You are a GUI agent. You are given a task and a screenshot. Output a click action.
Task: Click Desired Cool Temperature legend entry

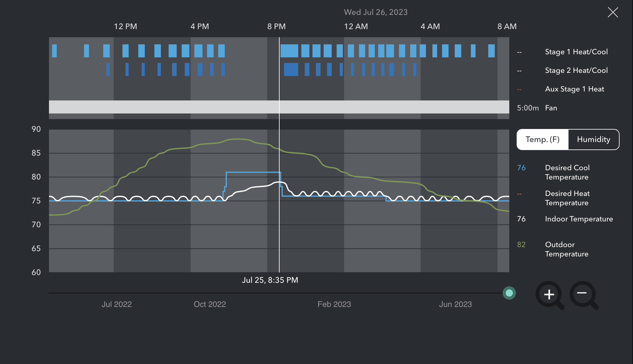point(567,172)
